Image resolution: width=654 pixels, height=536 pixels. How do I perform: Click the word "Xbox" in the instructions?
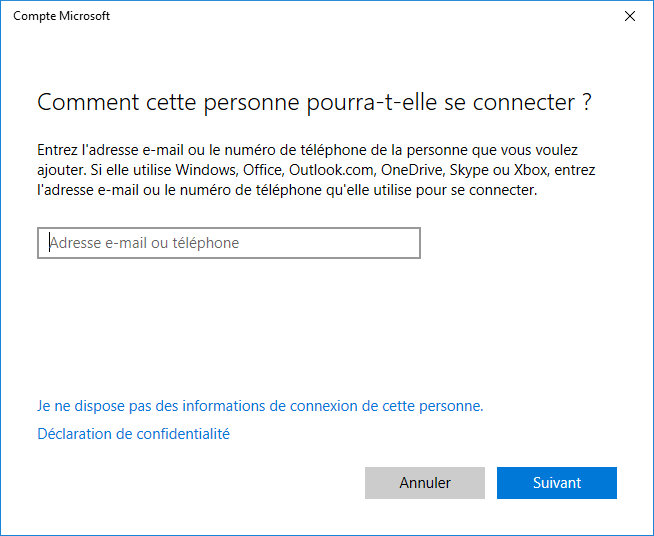[x=531, y=170]
